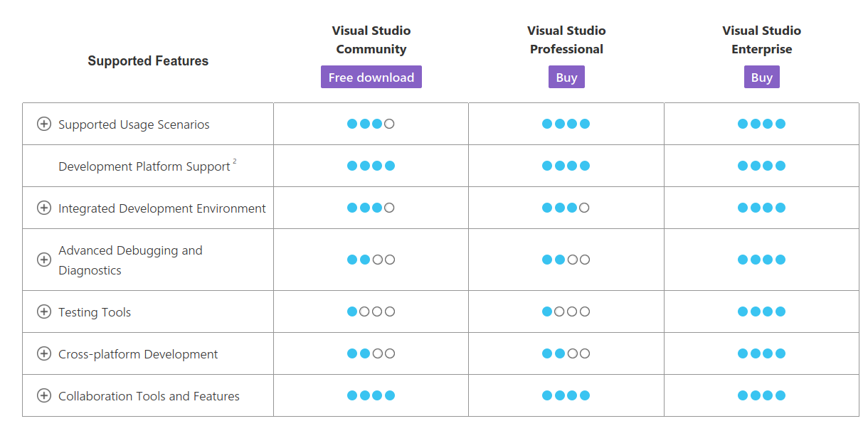Click the rating indicator for Professional Collaboration Tools
Image resolution: width=868 pixels, height=426 pixels.
[566, 395]
